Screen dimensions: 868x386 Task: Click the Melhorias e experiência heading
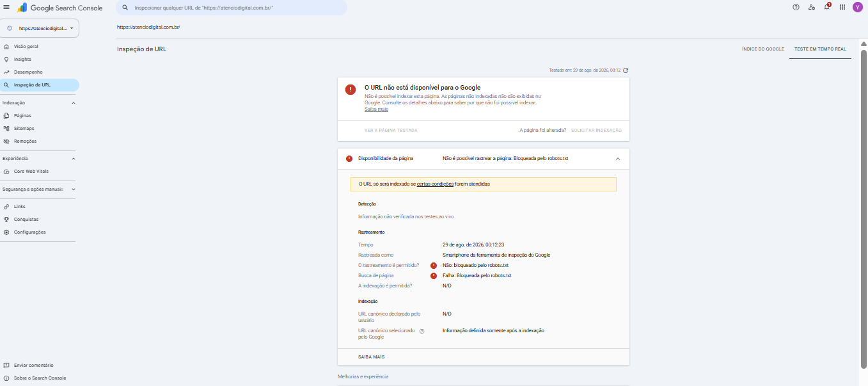(363, 376)
